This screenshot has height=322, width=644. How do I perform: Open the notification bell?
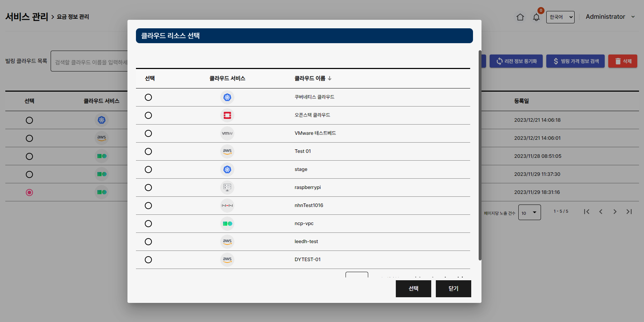(x=536, y=17)
